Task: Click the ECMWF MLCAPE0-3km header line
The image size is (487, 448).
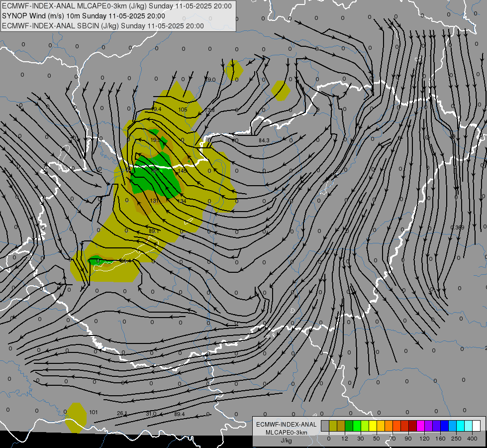Action: [117, 6]
